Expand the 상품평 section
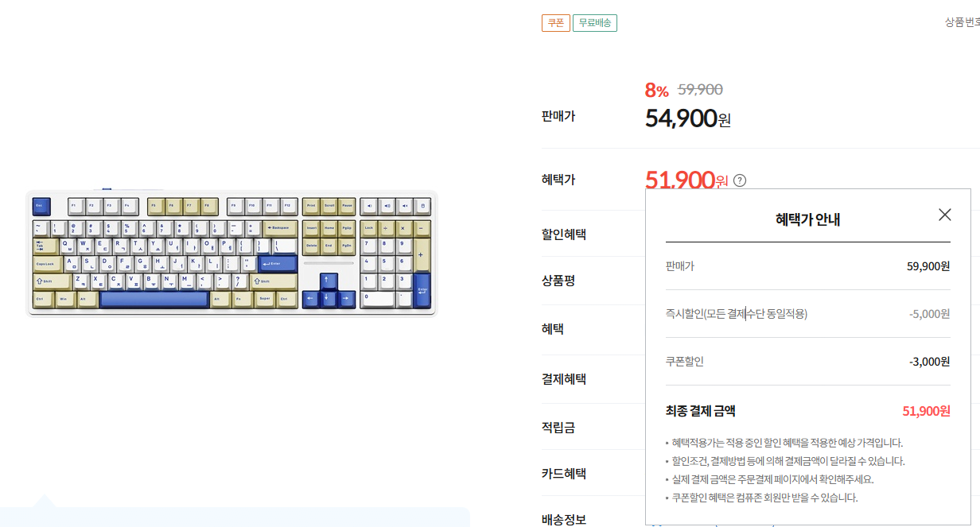The height and width of the screenshot is (527, 980). [x=557, y=280]
